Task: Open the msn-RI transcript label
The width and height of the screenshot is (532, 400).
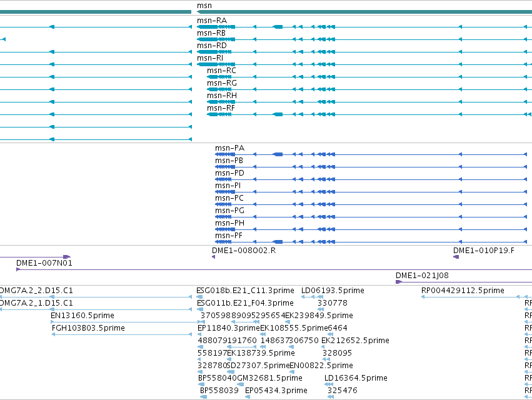Action: coord(210,58)
